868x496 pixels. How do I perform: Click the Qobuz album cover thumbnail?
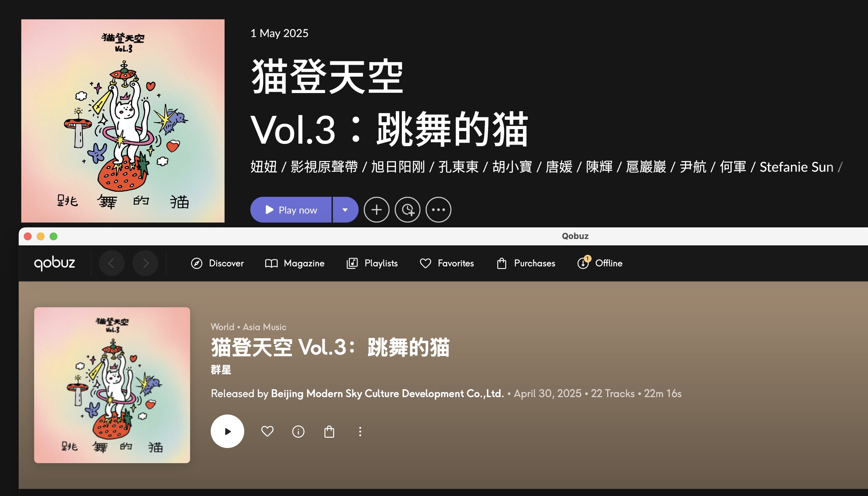(112, 385)
